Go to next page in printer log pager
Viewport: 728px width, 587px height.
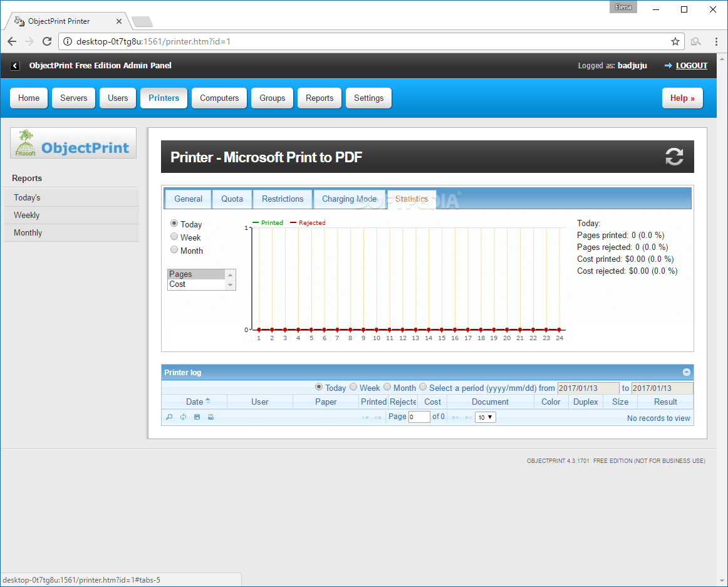pyautogui.click(x=455, y=417)
